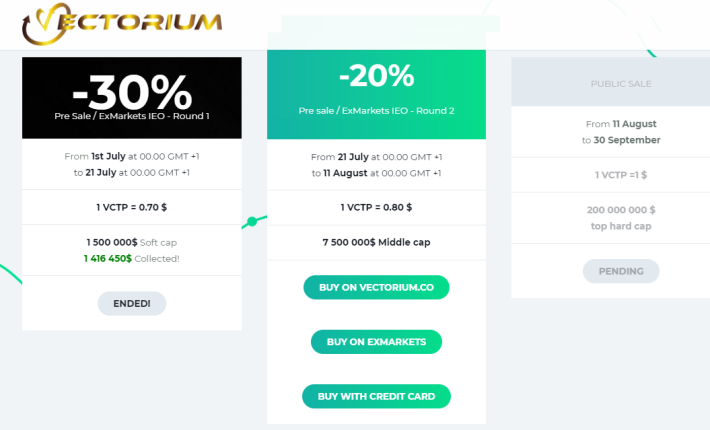Screen dimensions: 710x430
Task: Click the Vectorium gold logo
Action: (122, 23)
